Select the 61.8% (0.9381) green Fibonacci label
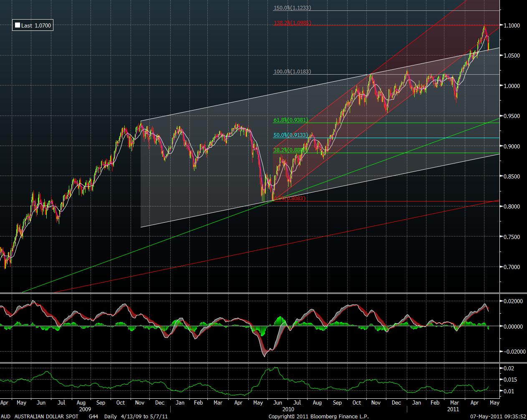527x420 pixels. tap(290, 120)
